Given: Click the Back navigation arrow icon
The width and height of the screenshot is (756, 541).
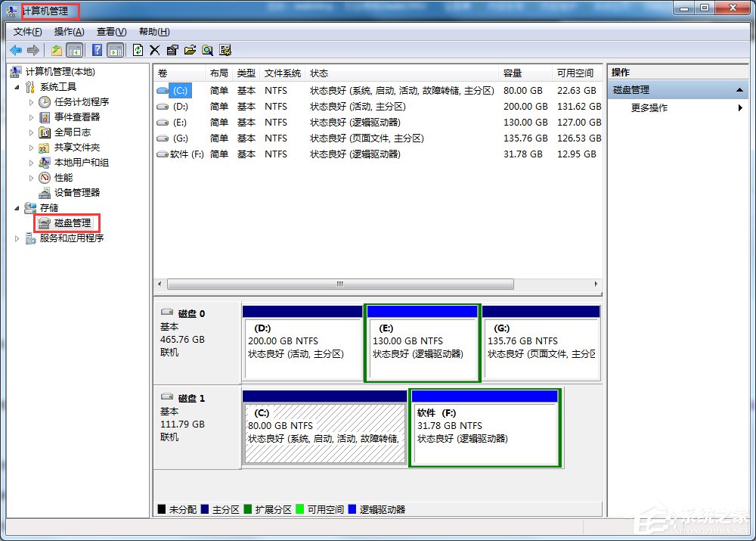Looking at the screenshot, I should click(15, 49).
